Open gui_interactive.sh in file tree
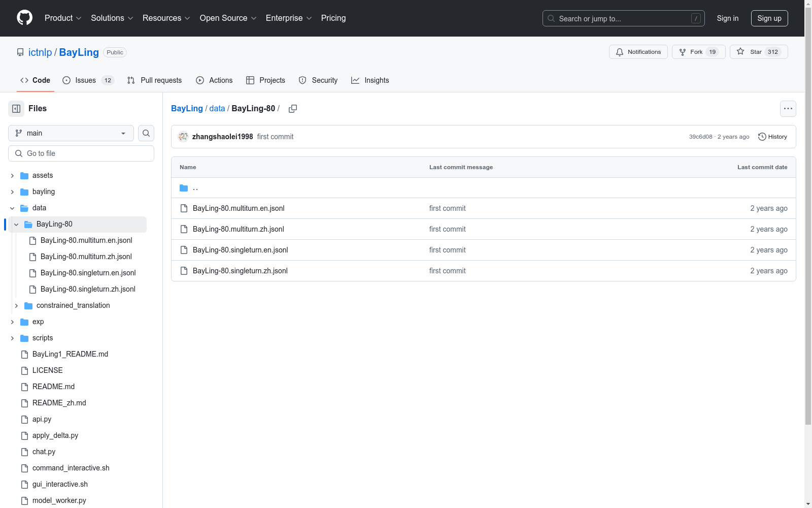 [x=60, y=484]
